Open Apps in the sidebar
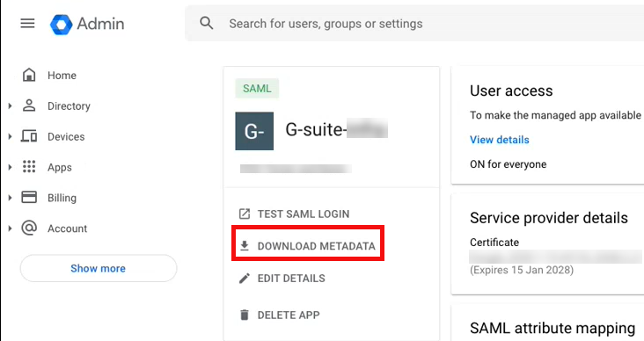 60,167
